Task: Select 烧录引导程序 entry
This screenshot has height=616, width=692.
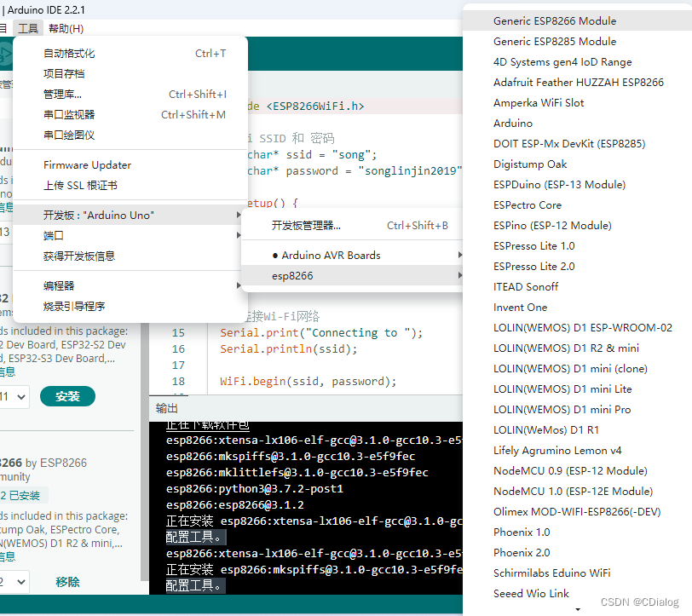Action: [130, 306]
